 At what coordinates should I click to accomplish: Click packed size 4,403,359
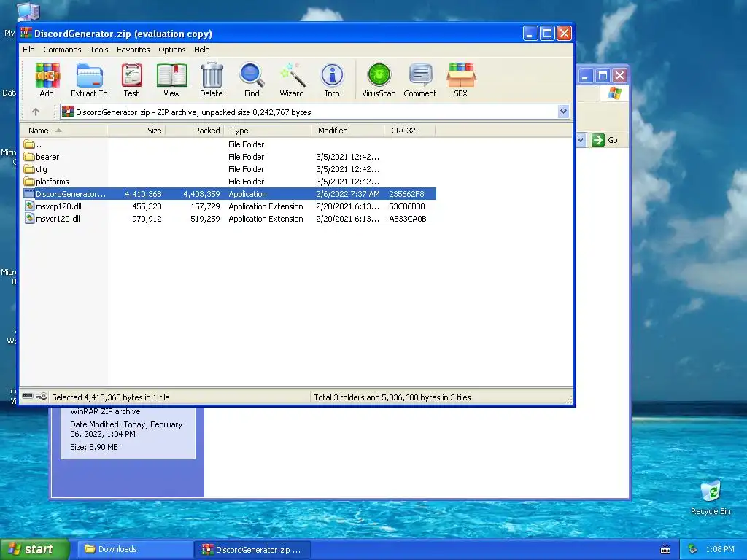click(201, 194)
